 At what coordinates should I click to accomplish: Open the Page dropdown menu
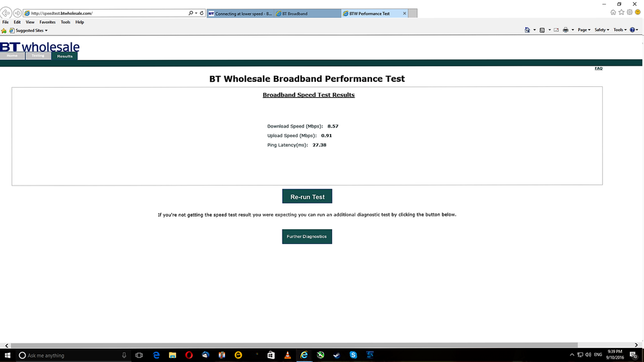584,30
